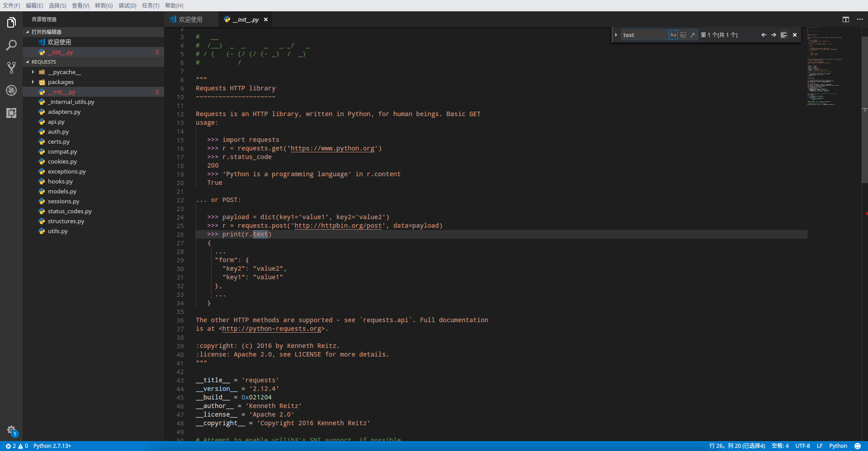Open status_codes.py file
This screenshot has width=868, height=451.
tap(93, 211)
